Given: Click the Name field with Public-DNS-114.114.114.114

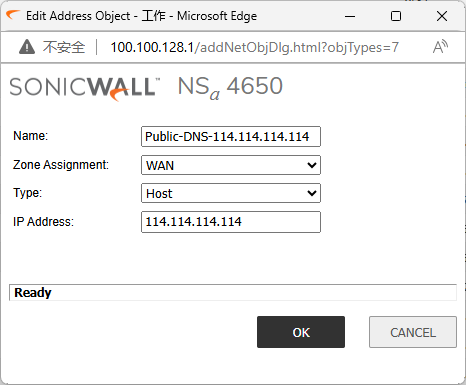Looking at the screenshot, I should [231, 136].
